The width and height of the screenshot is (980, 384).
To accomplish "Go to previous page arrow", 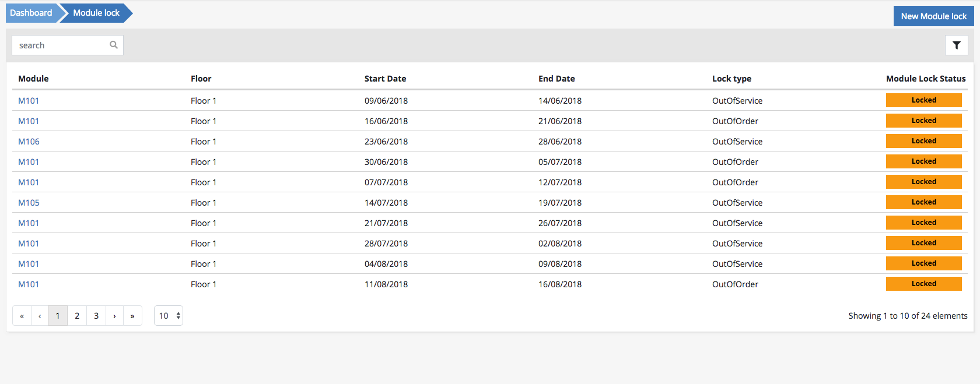I will click(40, 316).
